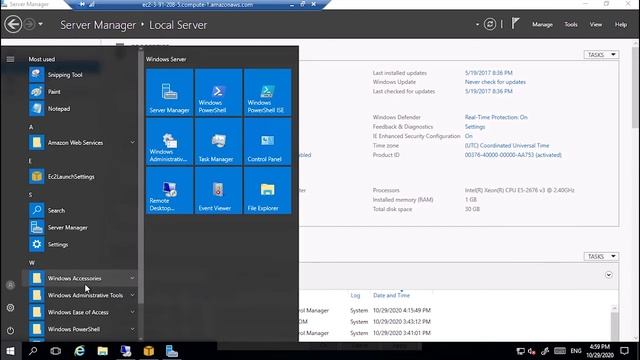Open Search in the Start app list
Screen dimensions: 640x360
point(80,210)
